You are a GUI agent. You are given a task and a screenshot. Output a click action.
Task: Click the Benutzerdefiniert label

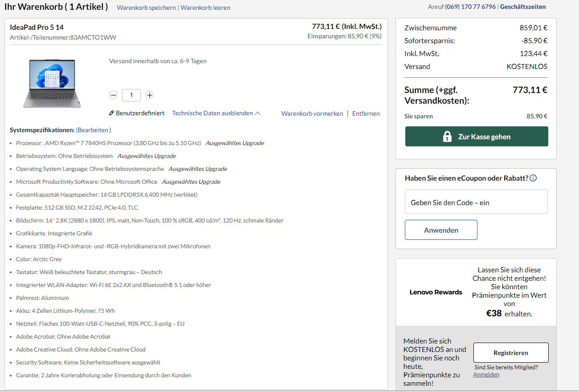(x=140, y=113)
